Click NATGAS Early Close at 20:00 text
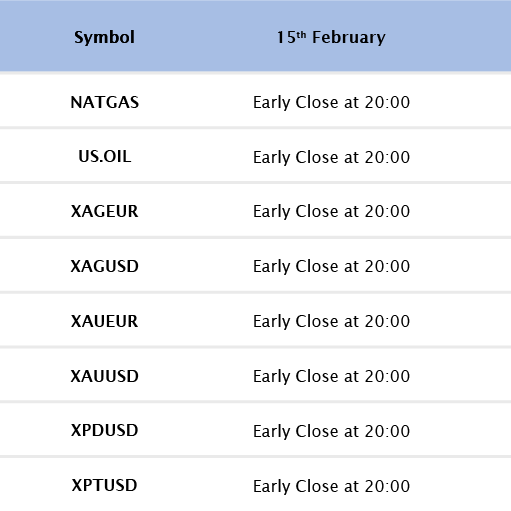The height and width of the screenshot is (511, 511). coord(331,102)
